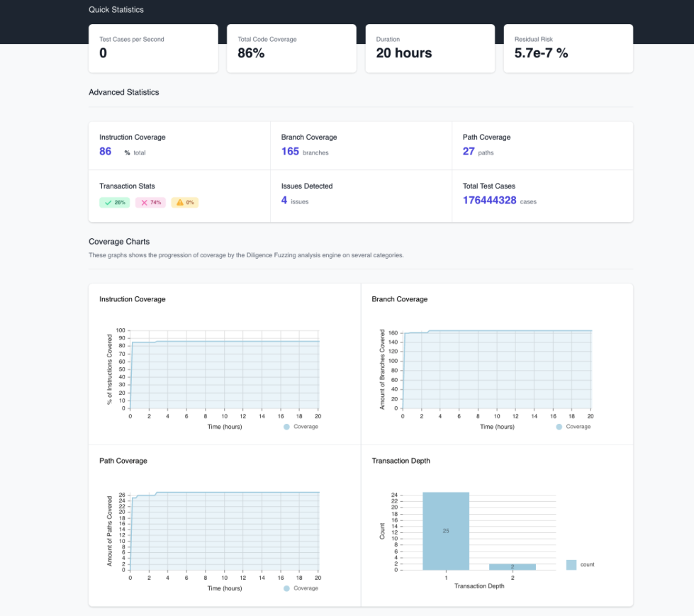Click the yellow warning triangle icon
The height and width of the screenshot is (616, 694).
179,203
